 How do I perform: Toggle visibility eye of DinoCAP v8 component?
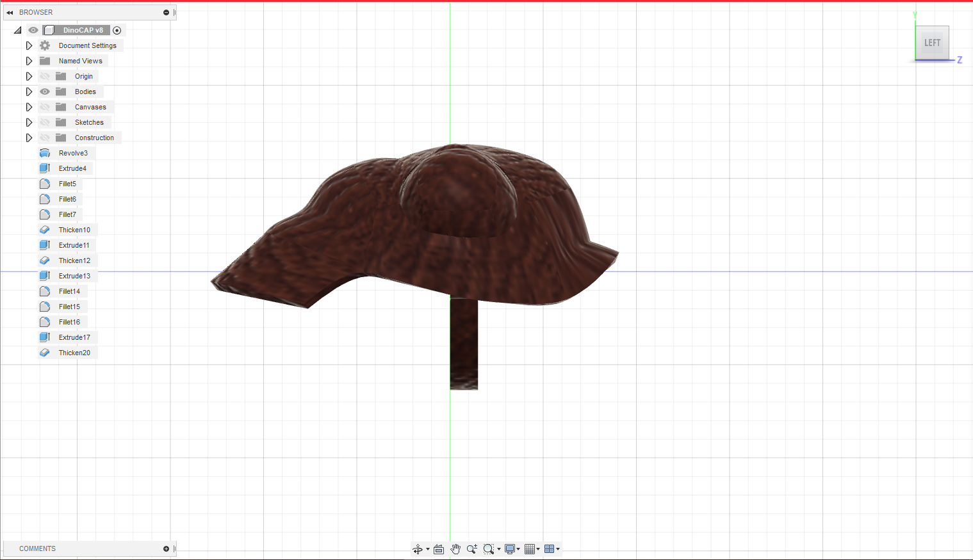coord(33,30)
